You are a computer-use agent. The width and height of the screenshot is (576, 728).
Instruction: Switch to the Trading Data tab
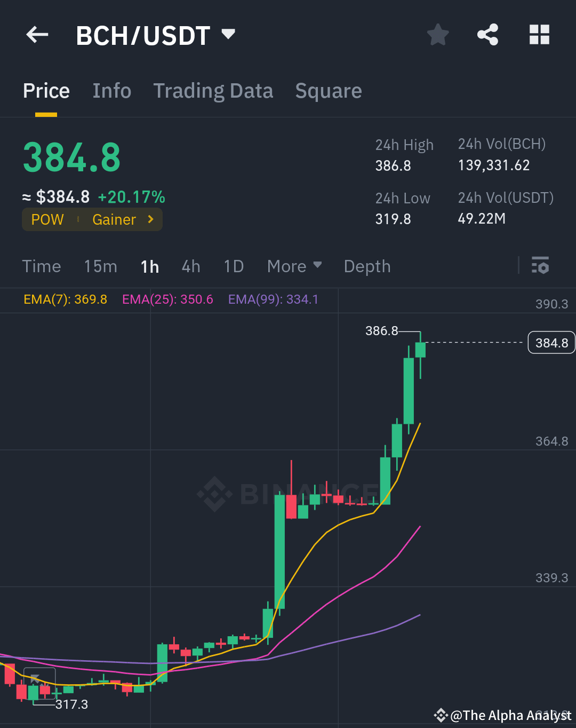[x=213, y=91]
